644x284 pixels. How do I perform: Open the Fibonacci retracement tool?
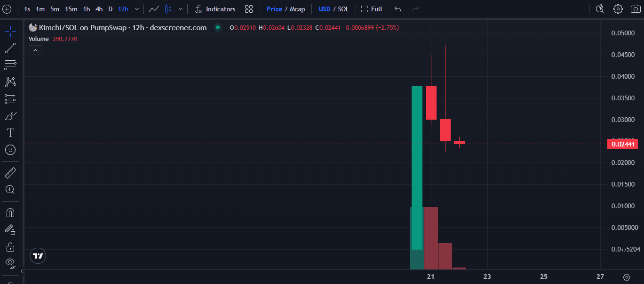pyautogui.click(x=10, y=65)
